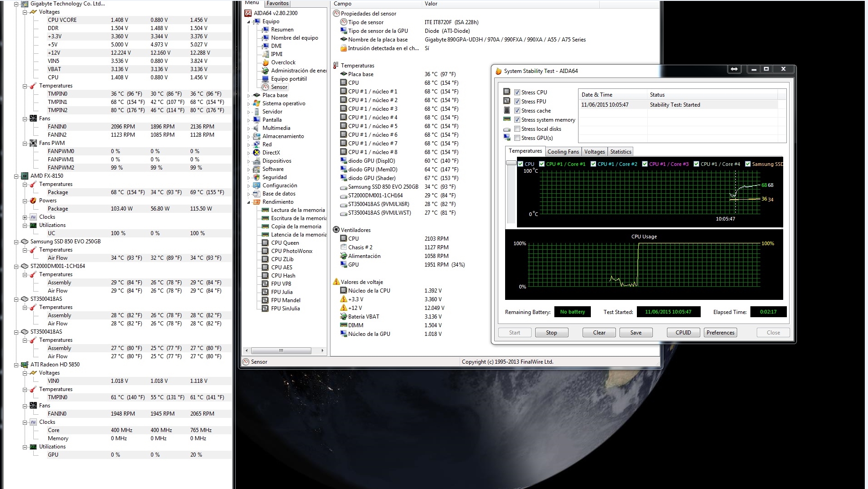Click the Ventiladores fan section icon
Image resolution: width=868 pixels, height=489 pixels.
(336, 230)
